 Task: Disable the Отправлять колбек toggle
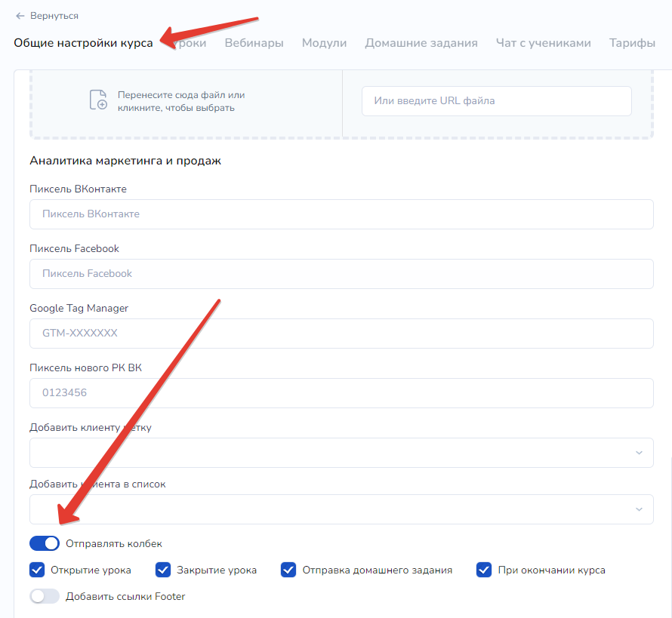[x=45, y=543]
